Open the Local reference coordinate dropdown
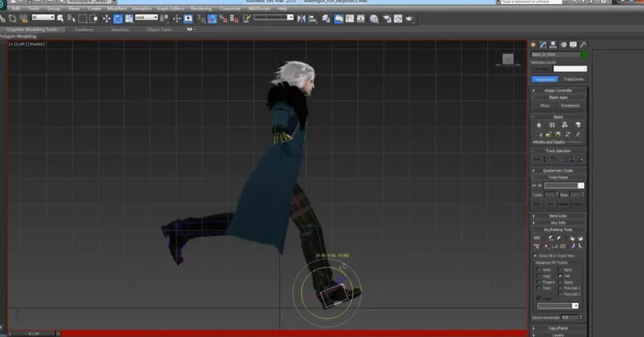This screenshot has height=337, width=644. [x=147, y=17]
